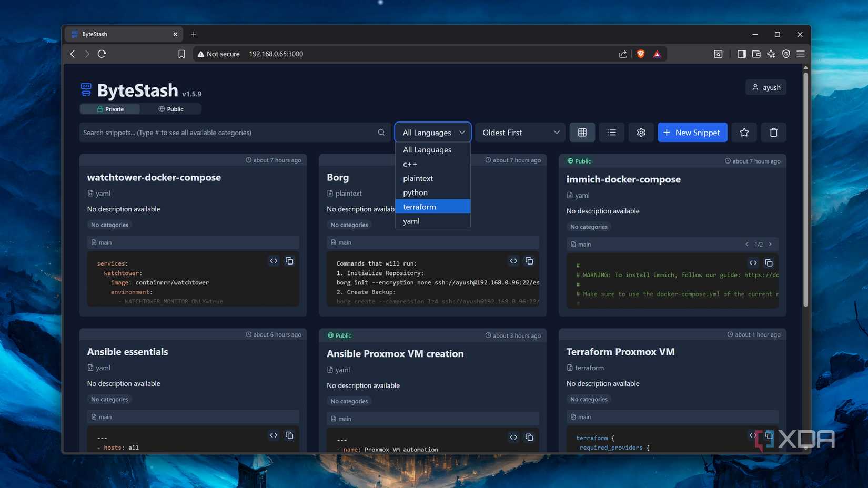The height and width of the screenshot is (488, 868).
Task: Select terraform from the language dropdown
Action: [x=419, y=206]
